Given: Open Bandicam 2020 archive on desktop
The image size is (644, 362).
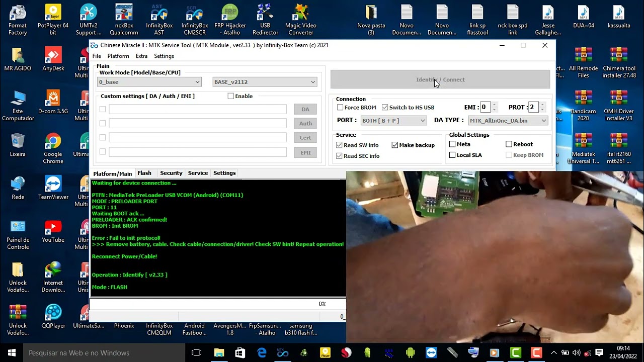Looking at the screenshot, I should 583,106.
